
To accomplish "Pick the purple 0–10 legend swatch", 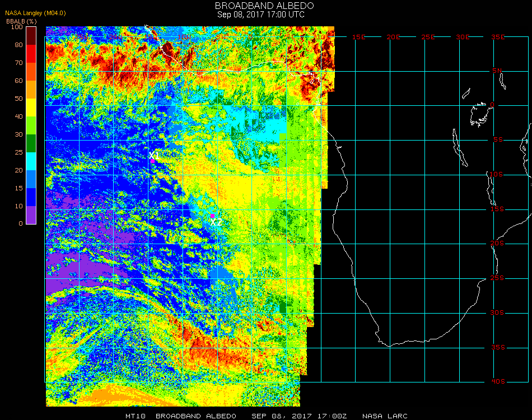I will [31, 215].
